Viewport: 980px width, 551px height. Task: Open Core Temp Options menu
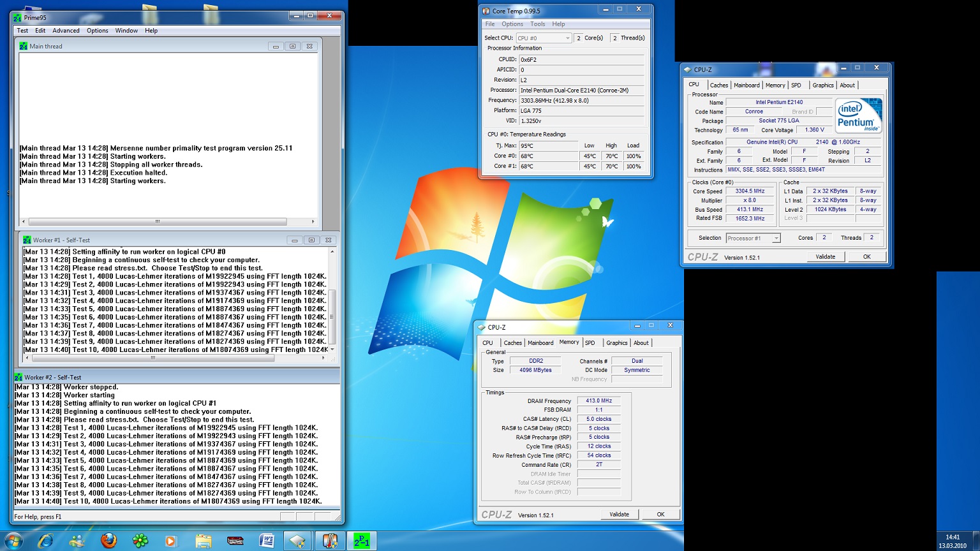pos(512,24)
